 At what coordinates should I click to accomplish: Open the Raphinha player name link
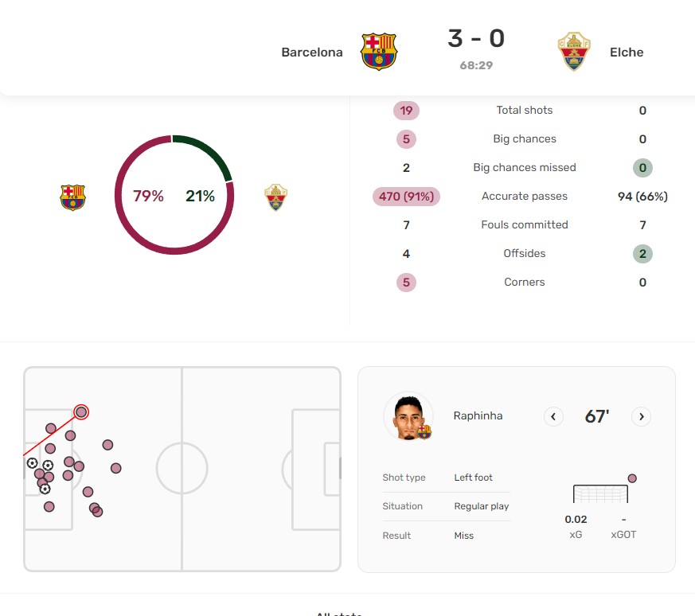pos(478,415)
